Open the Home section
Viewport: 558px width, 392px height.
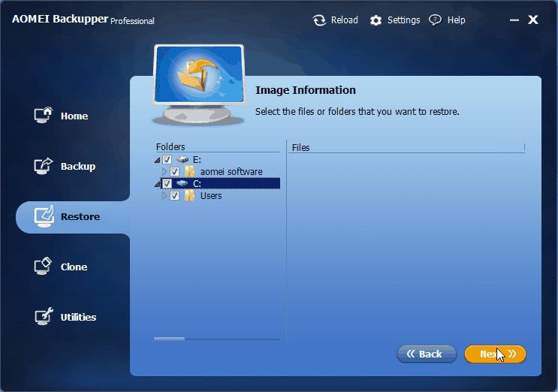click(74, 116)
